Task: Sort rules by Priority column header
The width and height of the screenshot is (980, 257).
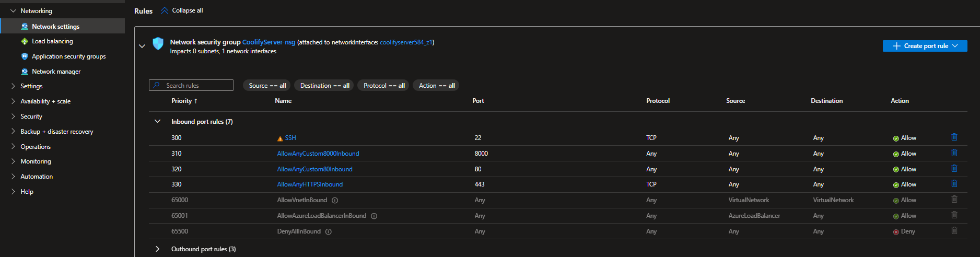Action: pos(184,101)
